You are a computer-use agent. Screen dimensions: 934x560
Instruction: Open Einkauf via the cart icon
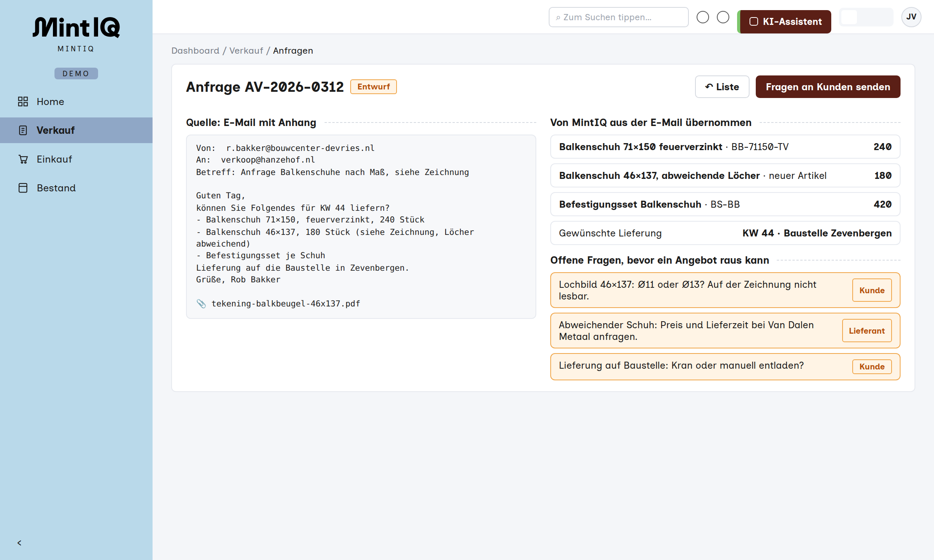[x=23, y=159]
